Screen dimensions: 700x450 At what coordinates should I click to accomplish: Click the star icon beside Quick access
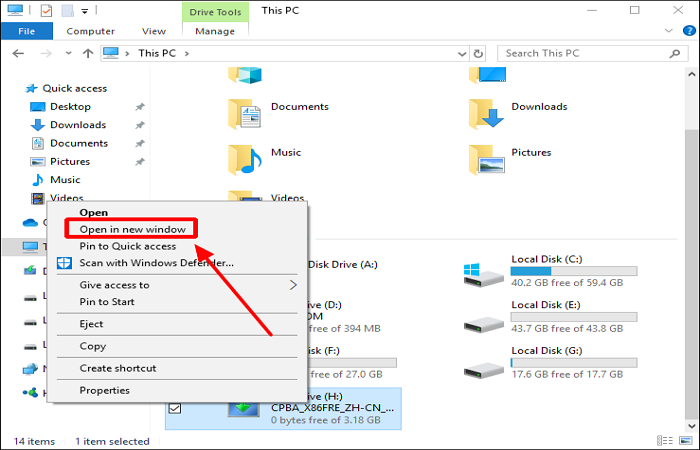pyautogui.click(x=30, y=88)
